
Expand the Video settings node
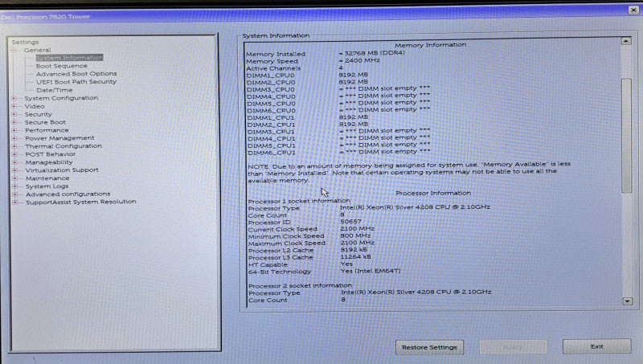[x=14, y=106]
